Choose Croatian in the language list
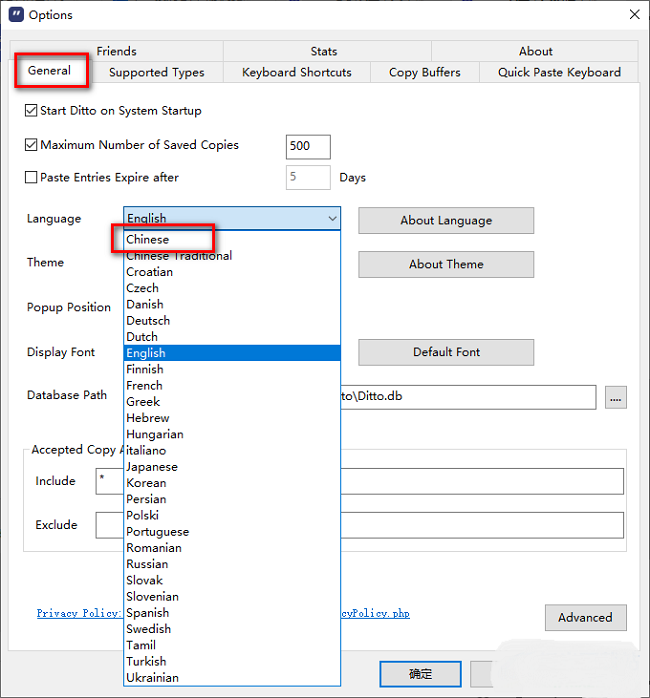The image size is (650, 698). tap(232, 272)
